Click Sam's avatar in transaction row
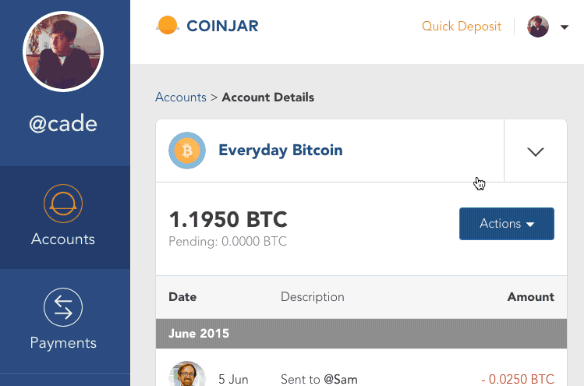The height and width of the screenshot is (386, 584). pyautogui.click(x=187, y=374)
